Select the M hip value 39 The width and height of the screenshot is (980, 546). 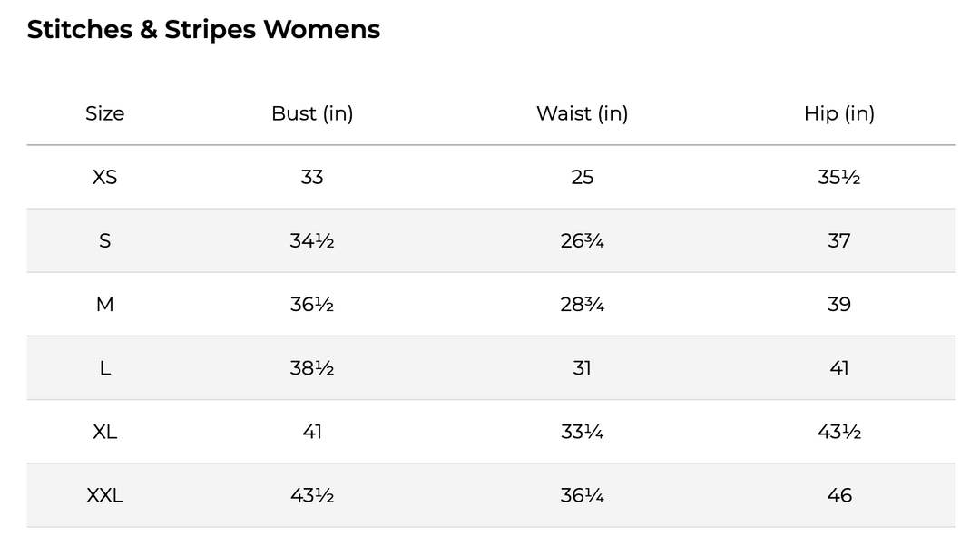[838, 304]
